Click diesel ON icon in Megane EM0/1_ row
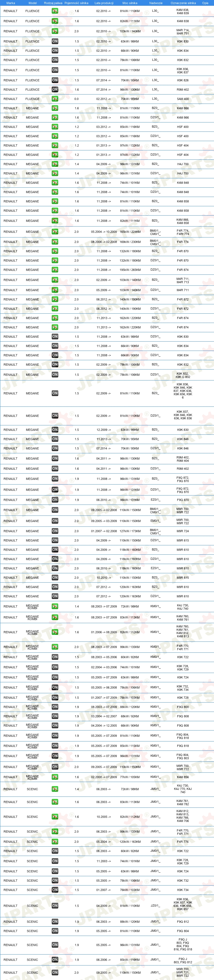This screenshot has width=214, height=980. [55, 521]
